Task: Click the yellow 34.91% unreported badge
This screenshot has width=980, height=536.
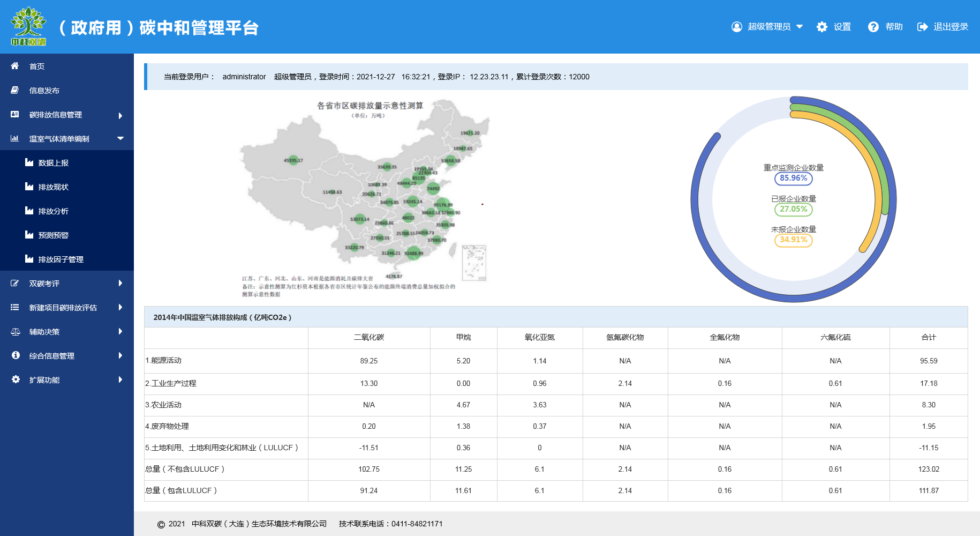Action: (793, 240)
